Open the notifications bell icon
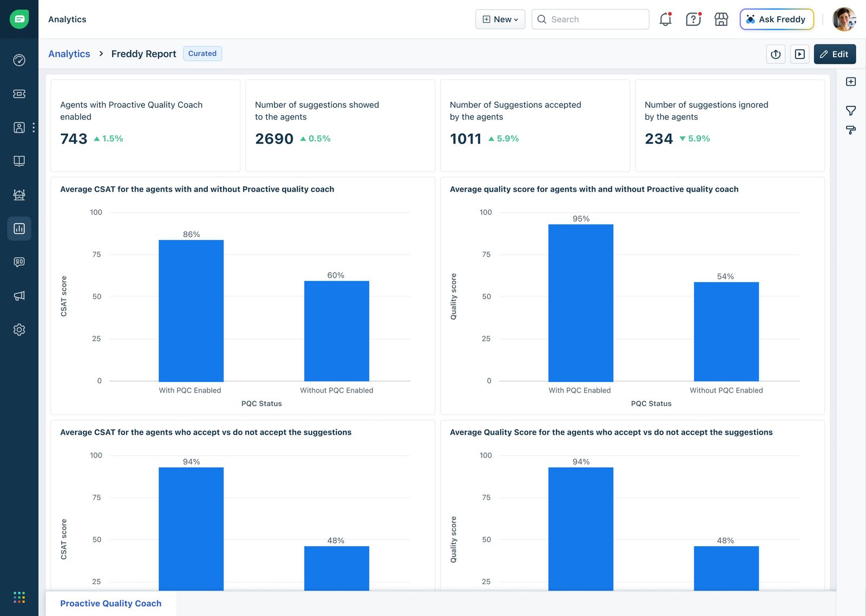This screenshot has height=616, width=866. click(x=665, y=19)
